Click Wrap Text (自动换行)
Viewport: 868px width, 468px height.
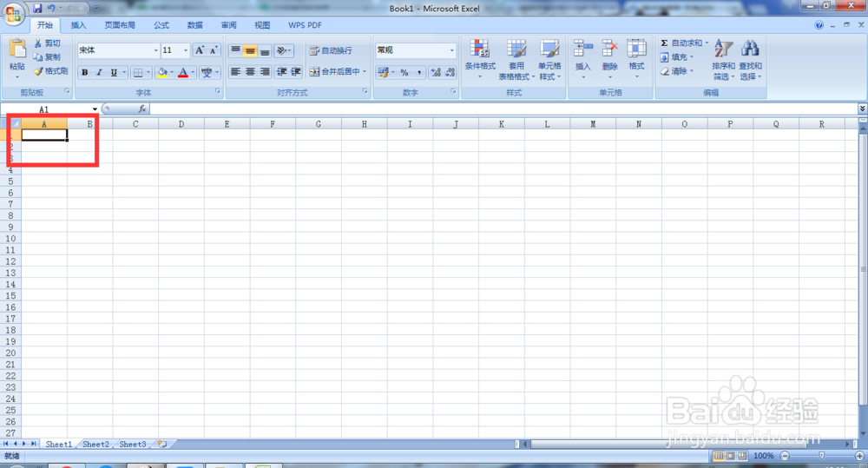pyautogui.click(x=331, y=50)
